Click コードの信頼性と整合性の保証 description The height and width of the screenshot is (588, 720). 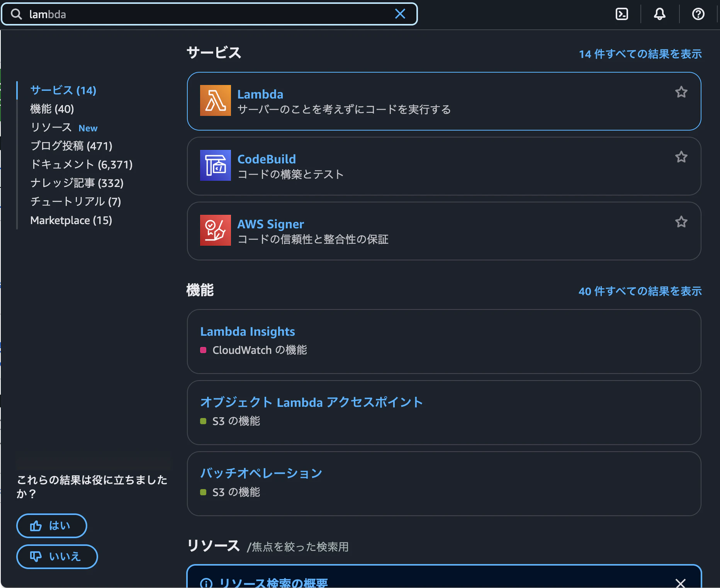pyautogui.click(x=313, y=240)
